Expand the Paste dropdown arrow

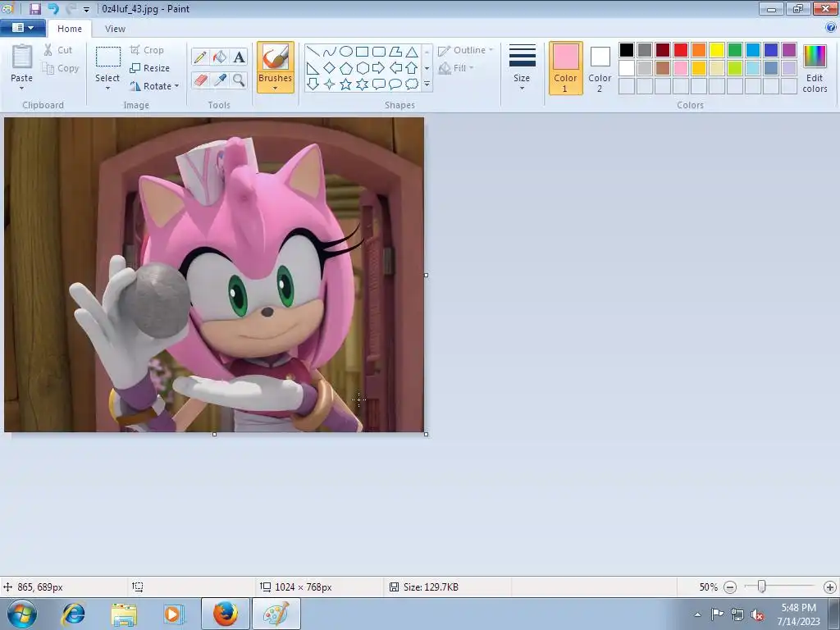point(22,88)
